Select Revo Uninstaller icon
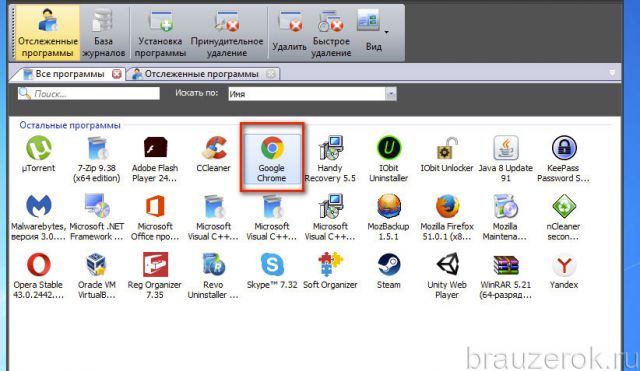640x371 pixels. click(x=213, y=264)
